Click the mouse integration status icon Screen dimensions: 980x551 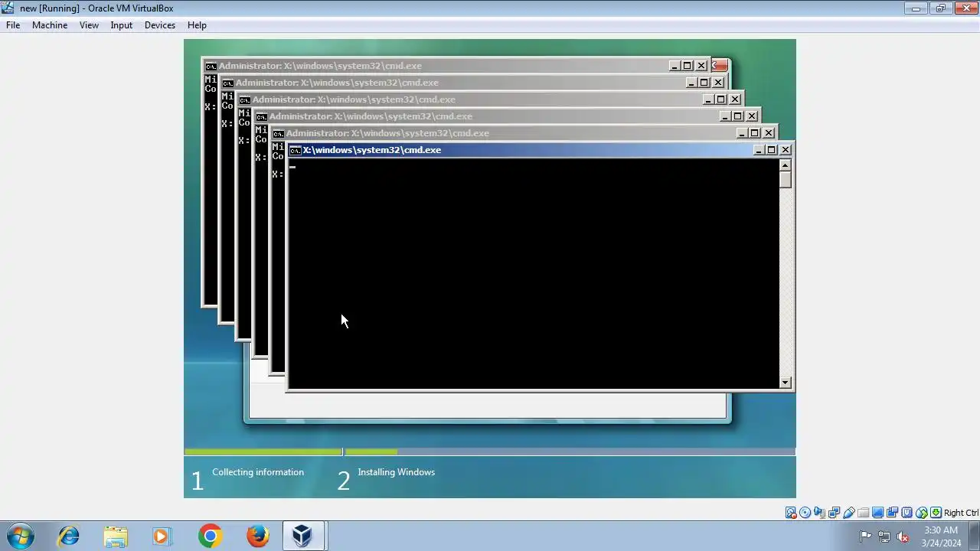tap(922, 513)
